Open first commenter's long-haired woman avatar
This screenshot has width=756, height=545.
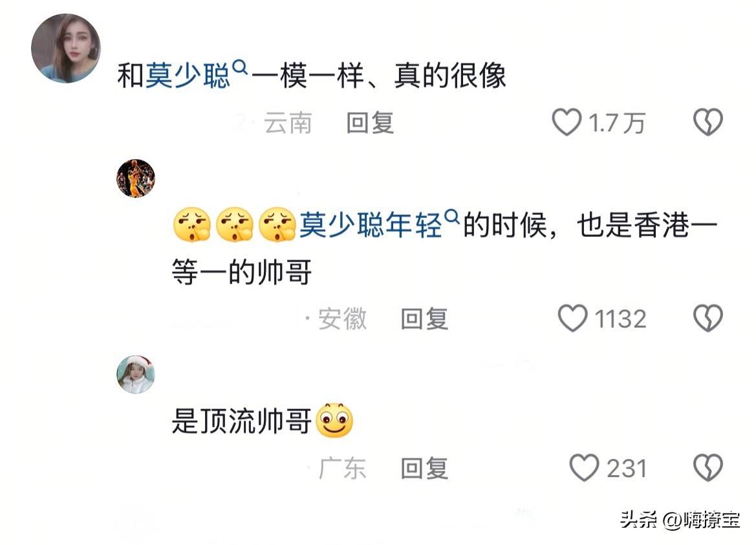tap(66, 49)
